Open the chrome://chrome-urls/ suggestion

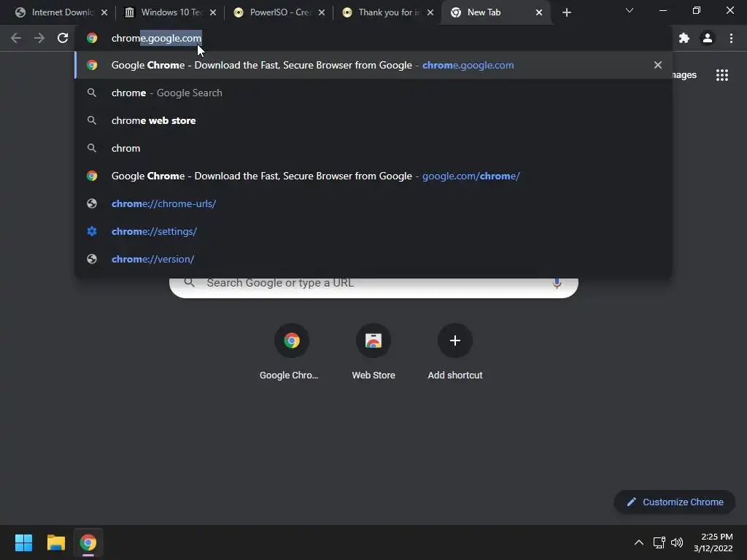373,203
